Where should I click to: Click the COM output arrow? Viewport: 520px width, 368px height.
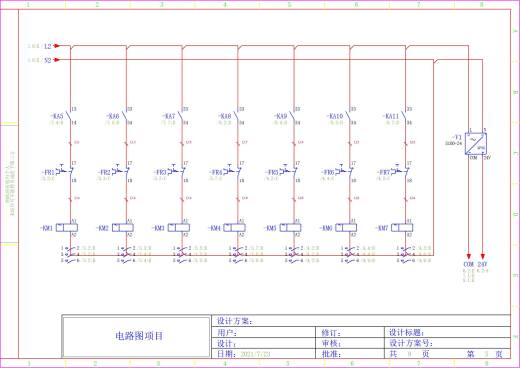click(x=469, y=256)
